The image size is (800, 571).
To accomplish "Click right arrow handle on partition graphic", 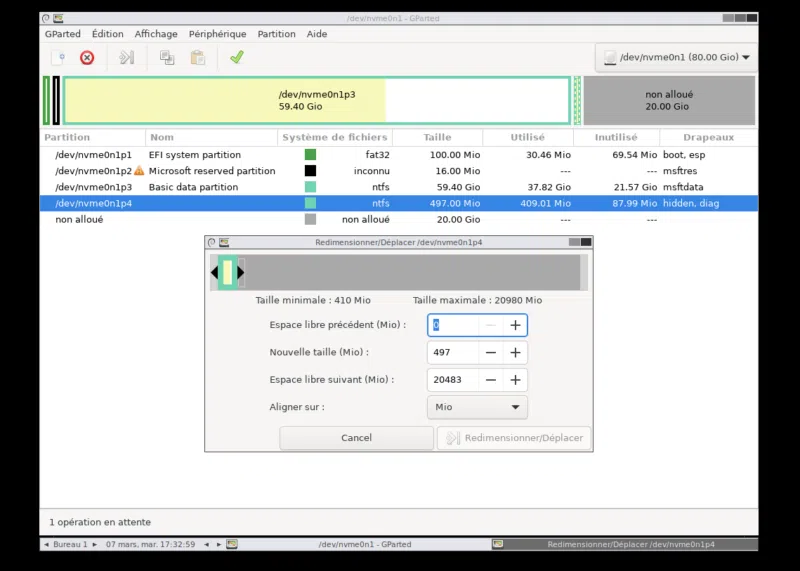I will click(x=241, y=272).
